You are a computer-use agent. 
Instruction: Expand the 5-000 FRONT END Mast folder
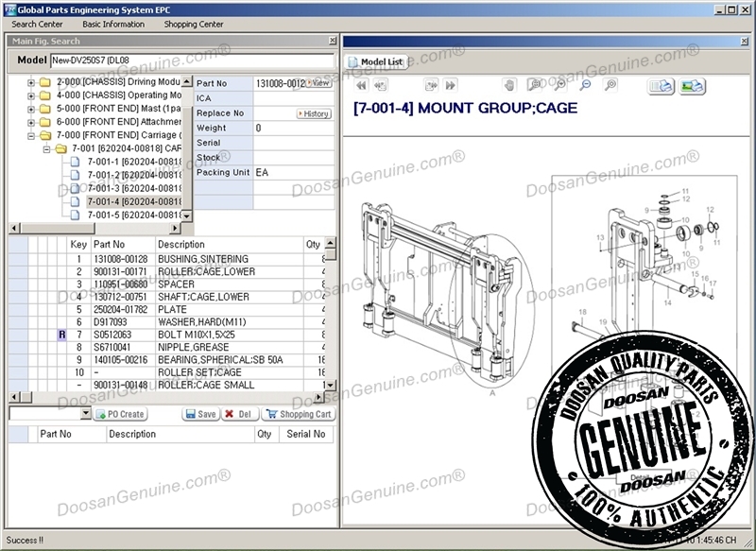pyautogui.click(x=31, y=109)
